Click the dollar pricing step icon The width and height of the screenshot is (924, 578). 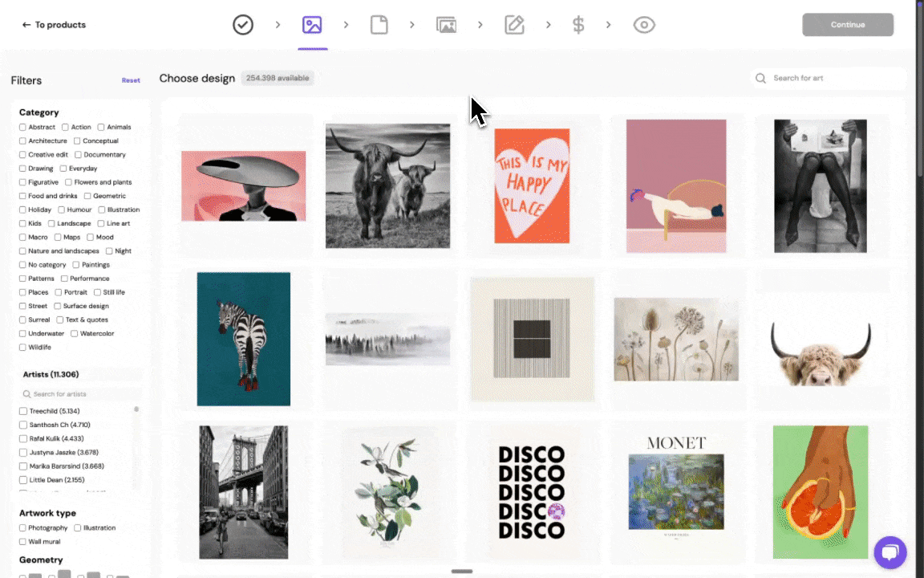578,25
